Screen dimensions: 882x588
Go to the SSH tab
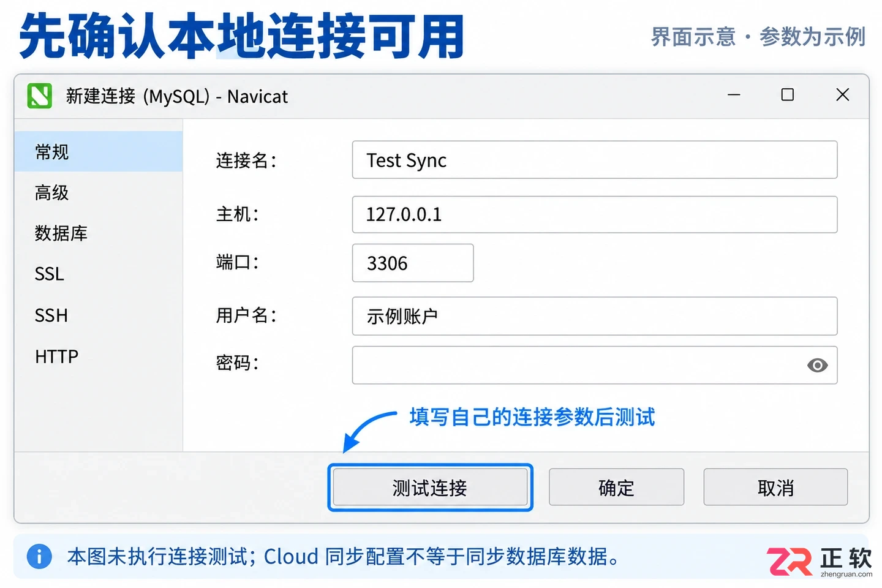click(99, 315)
